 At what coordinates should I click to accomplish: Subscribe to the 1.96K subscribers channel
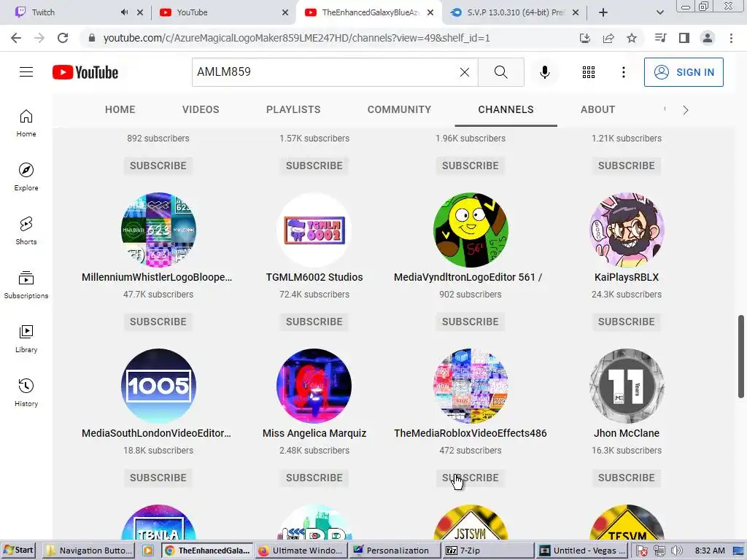point(471,166)
